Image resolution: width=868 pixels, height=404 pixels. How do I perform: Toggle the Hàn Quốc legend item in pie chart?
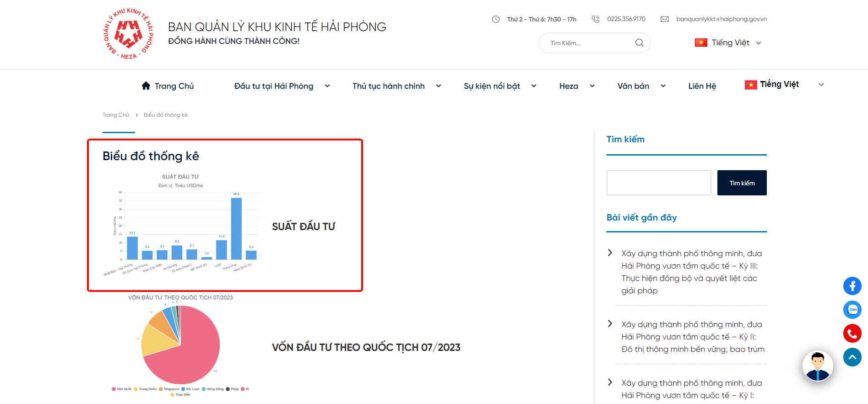122,389
